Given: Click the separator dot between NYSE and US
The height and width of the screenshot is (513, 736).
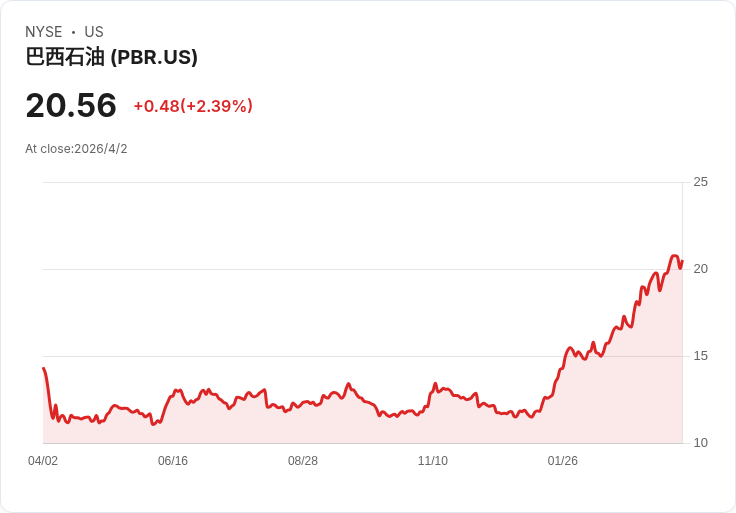Looking at the screenshot, I should click(x=73, y=32).
